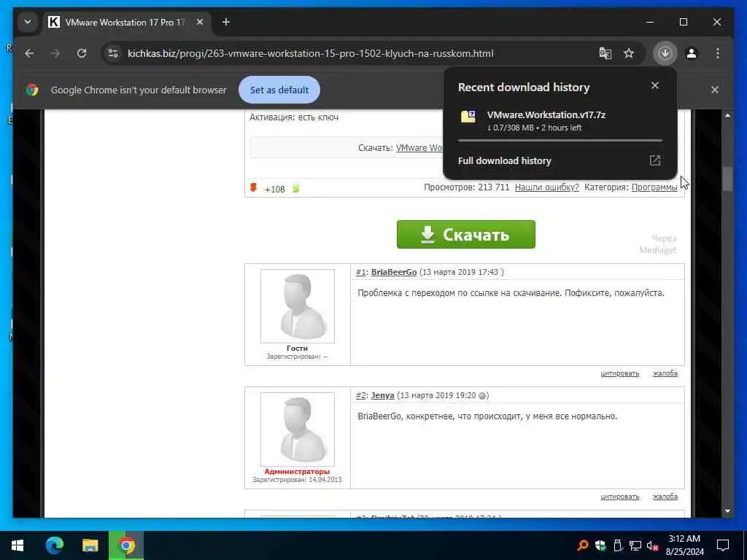Click the 7z file icon of VMware.Workstation.v17.7z
747x560 pixels.
[468, 116]
